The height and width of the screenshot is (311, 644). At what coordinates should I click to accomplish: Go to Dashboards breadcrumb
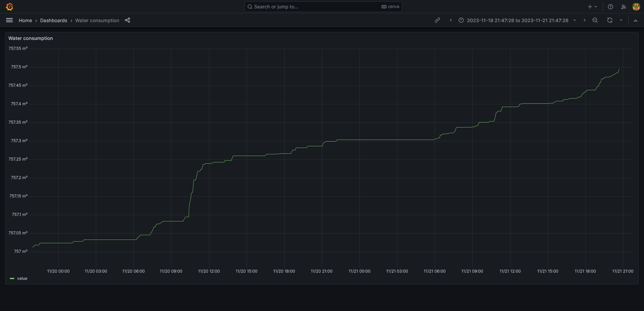coord(54,20)
